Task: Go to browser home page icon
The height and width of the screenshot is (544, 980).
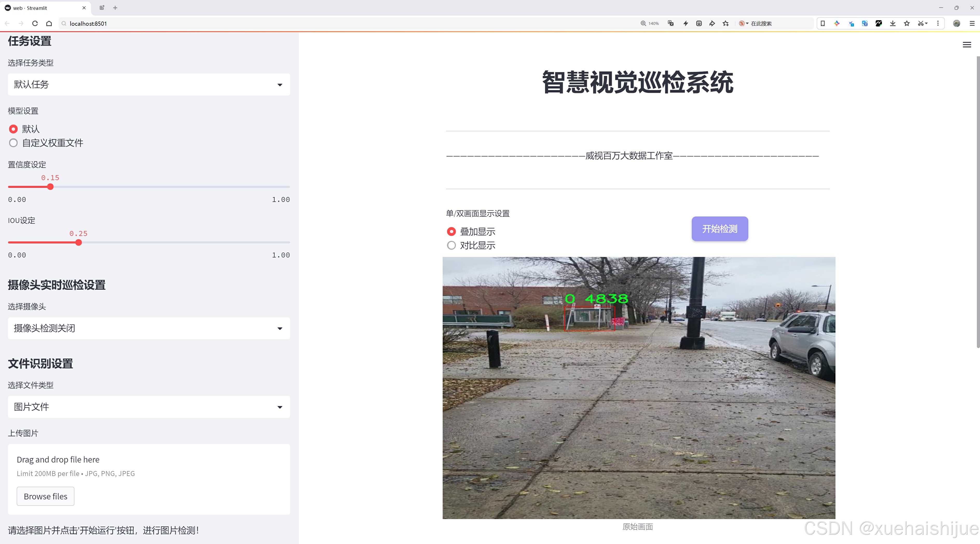Action: pos(49,24)
